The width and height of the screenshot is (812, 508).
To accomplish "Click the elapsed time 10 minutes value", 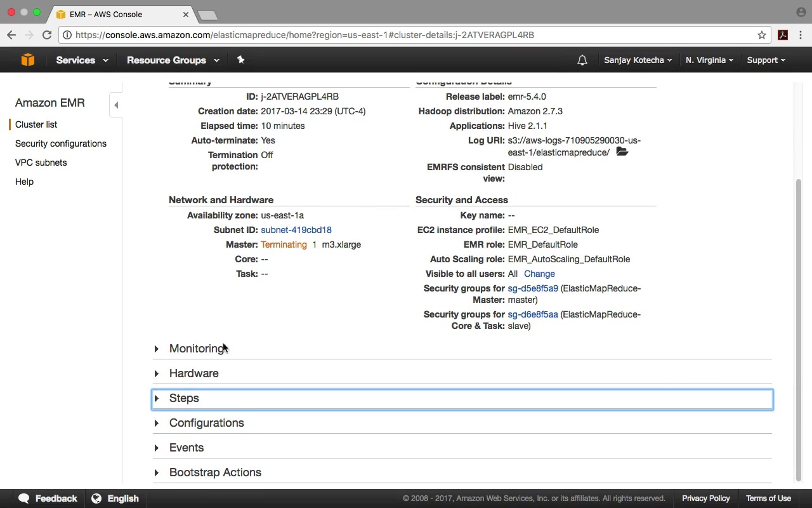I will (283, 126).
